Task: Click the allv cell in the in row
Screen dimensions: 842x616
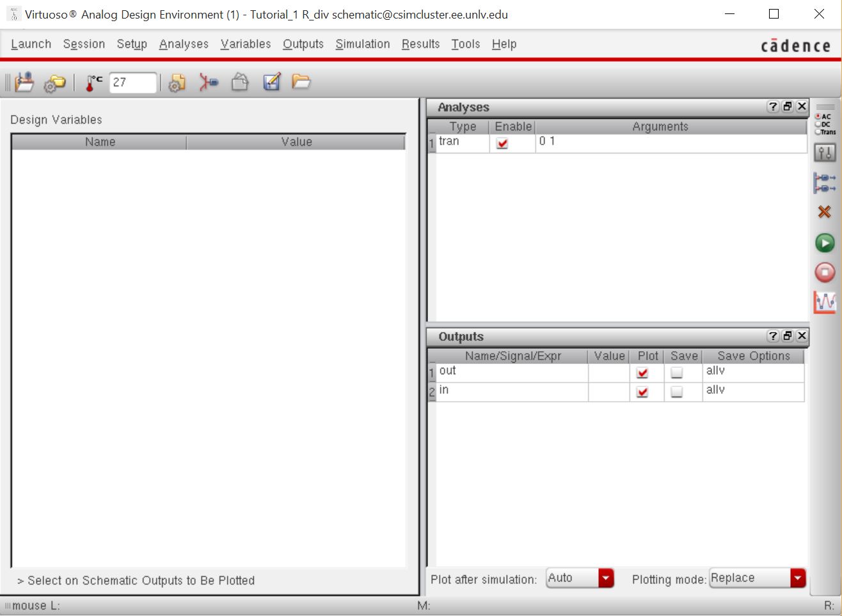Action: [753, 392]
